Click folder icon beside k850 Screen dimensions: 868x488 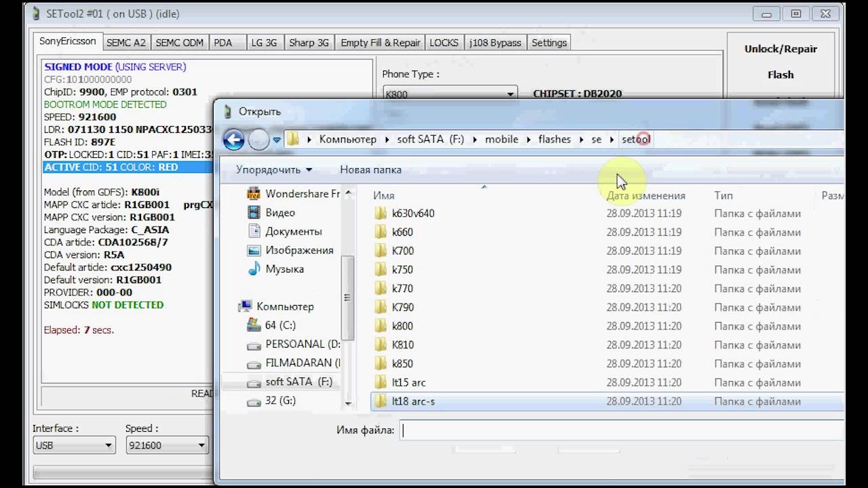click(380, 364)
